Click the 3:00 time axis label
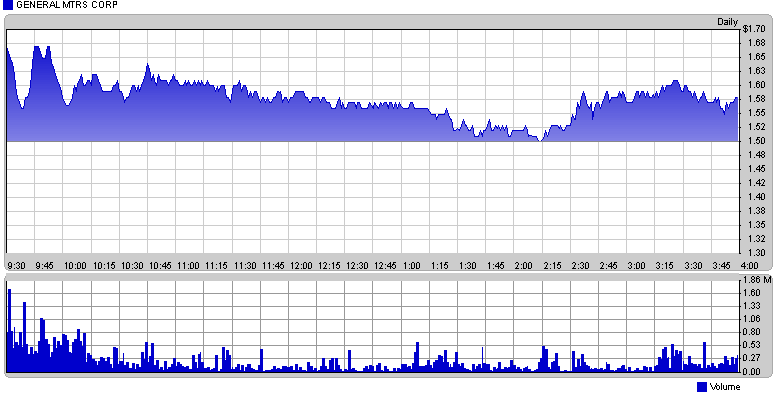The height and width of the screenshot is (395, 777). pos(637,266)
